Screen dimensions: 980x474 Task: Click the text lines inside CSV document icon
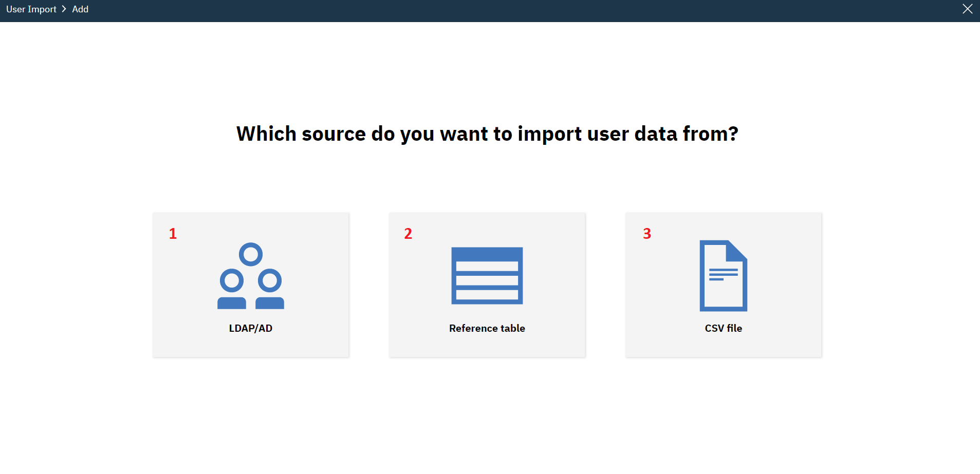pos(723,274)
